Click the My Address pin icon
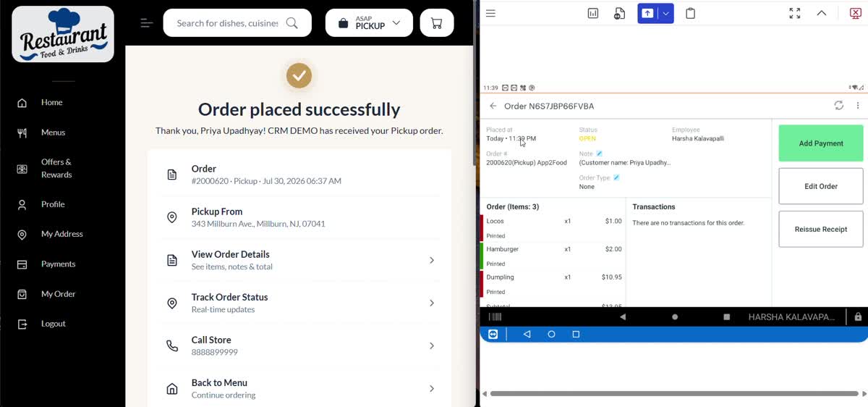This screenshot has width=868, height=407. pyautogui.click(x=22, y=235)
